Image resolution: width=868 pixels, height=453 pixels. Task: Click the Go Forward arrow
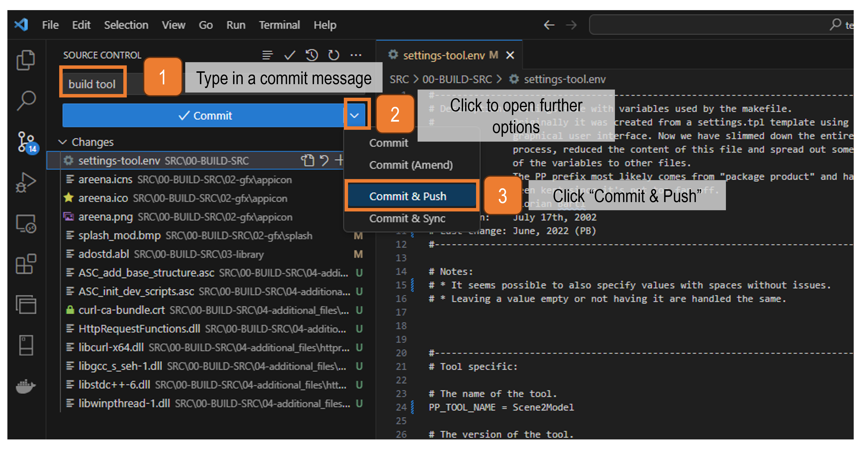(571, 25)
